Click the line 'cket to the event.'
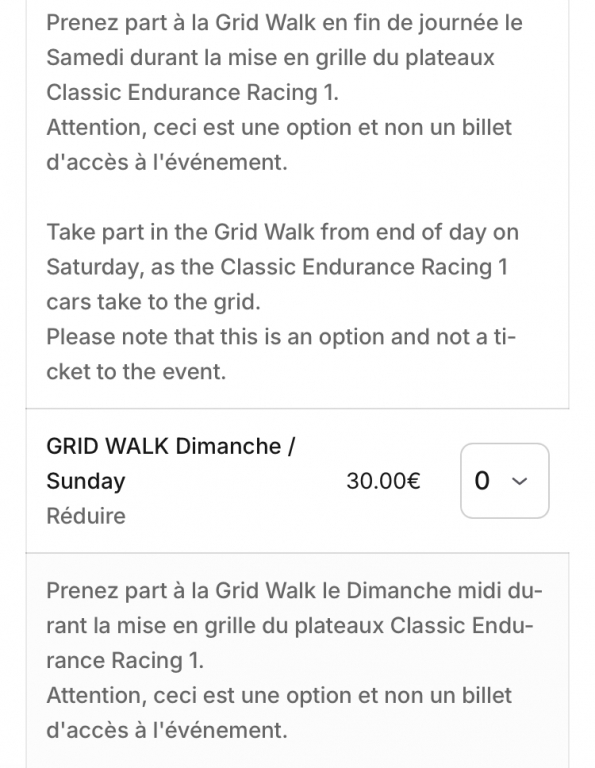The height and width of the screenshot is (768, 595). pos(136,372)
